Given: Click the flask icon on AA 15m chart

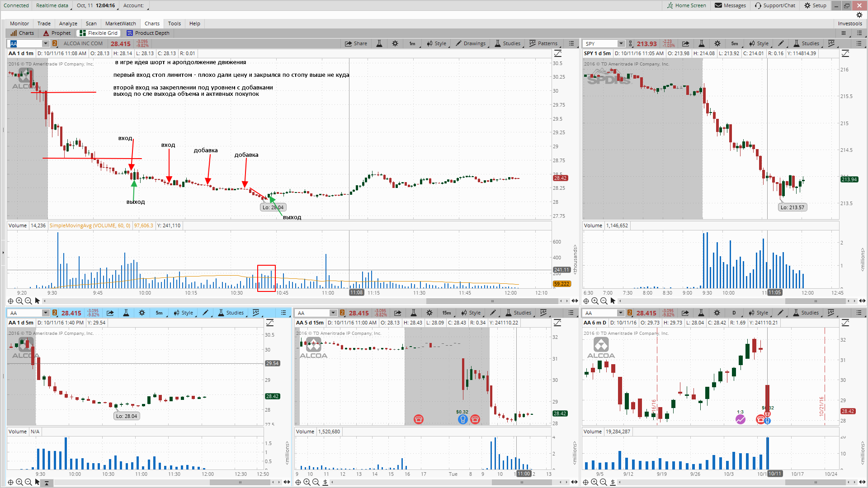Looking at the screenshot, I should 413,313.
